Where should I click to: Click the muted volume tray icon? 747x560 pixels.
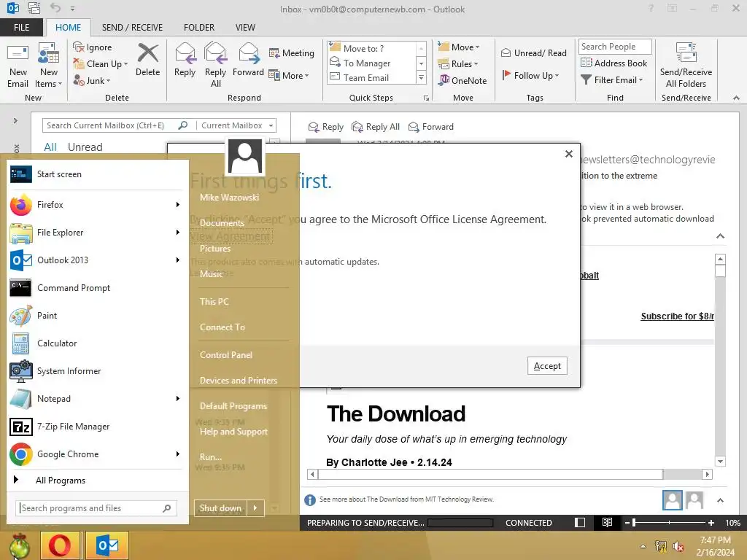[x=678, y=546]
